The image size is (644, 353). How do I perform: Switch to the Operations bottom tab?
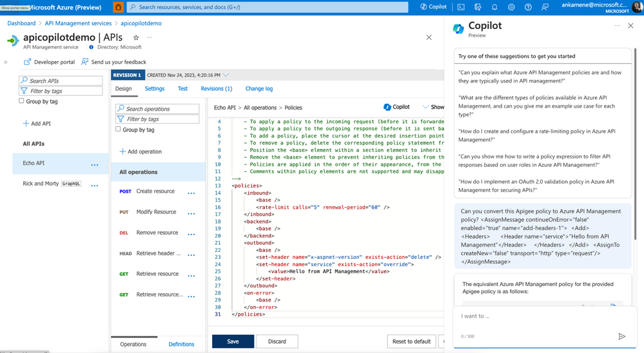(x=133, y=345)
